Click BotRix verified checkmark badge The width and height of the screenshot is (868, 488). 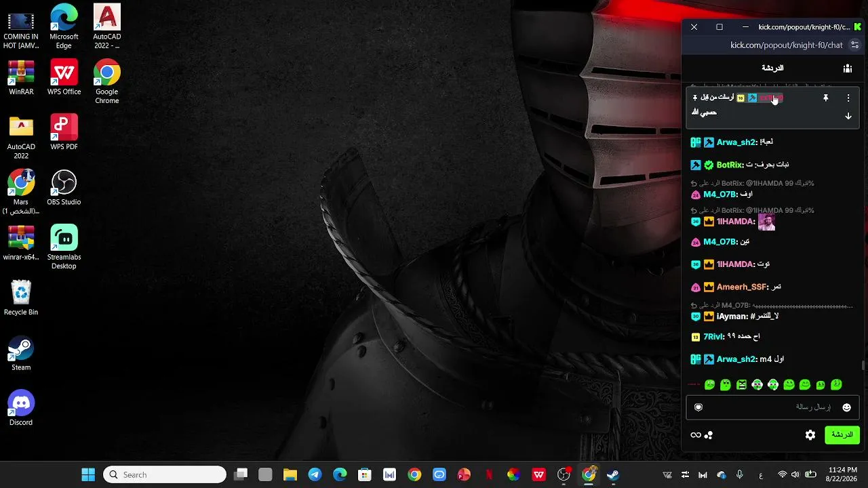coord(709,165)
